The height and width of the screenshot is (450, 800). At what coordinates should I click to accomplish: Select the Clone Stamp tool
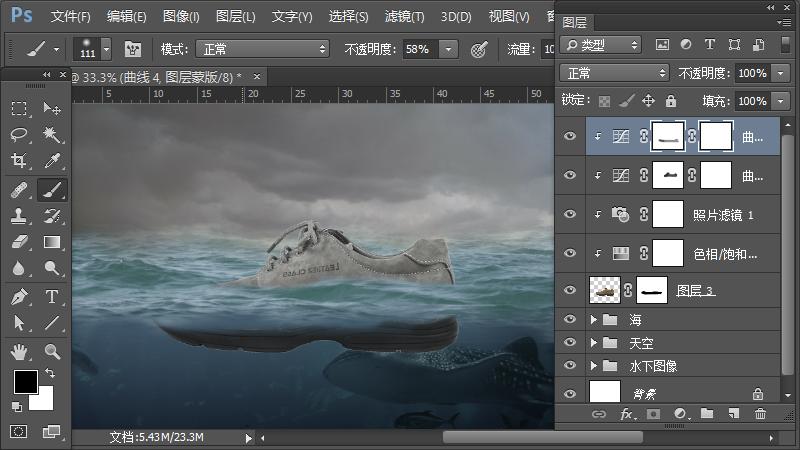click(x=19, y=216)
